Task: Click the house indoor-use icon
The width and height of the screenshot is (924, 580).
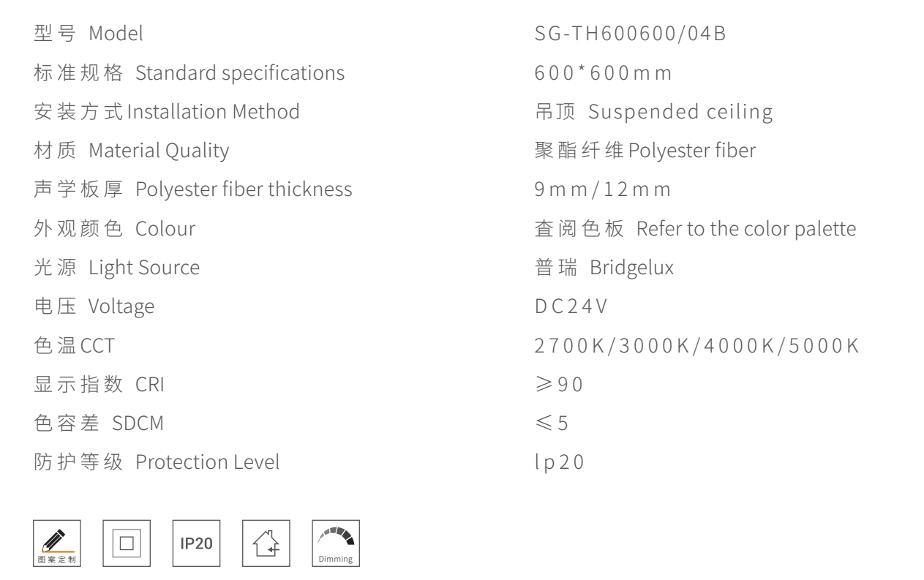Action: [266, 543]
